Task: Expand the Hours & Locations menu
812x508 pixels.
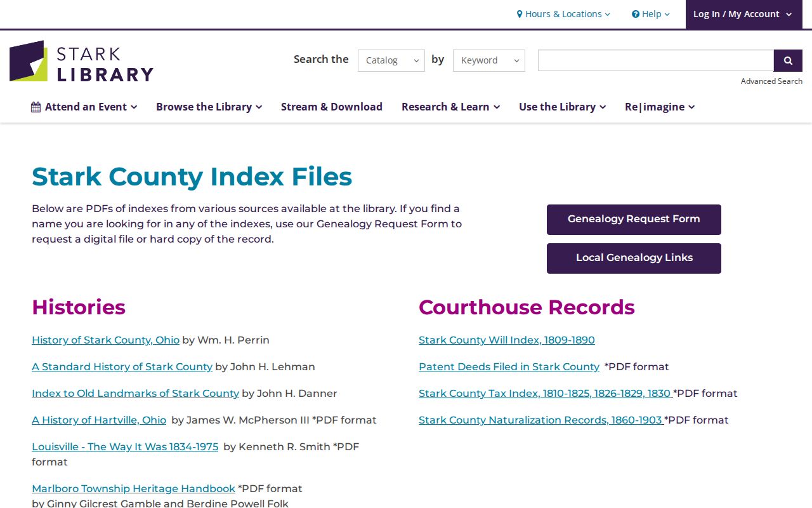Action: click(x=563, y=14)
